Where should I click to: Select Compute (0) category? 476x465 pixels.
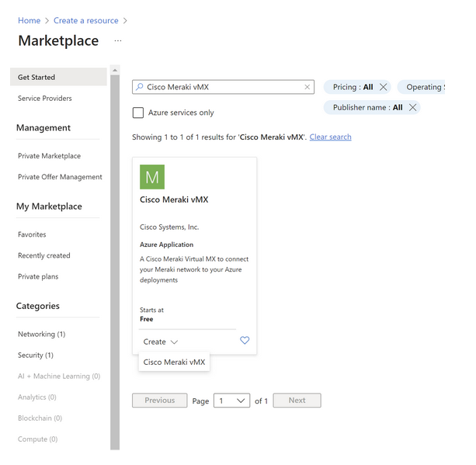[x=37, y=439]
